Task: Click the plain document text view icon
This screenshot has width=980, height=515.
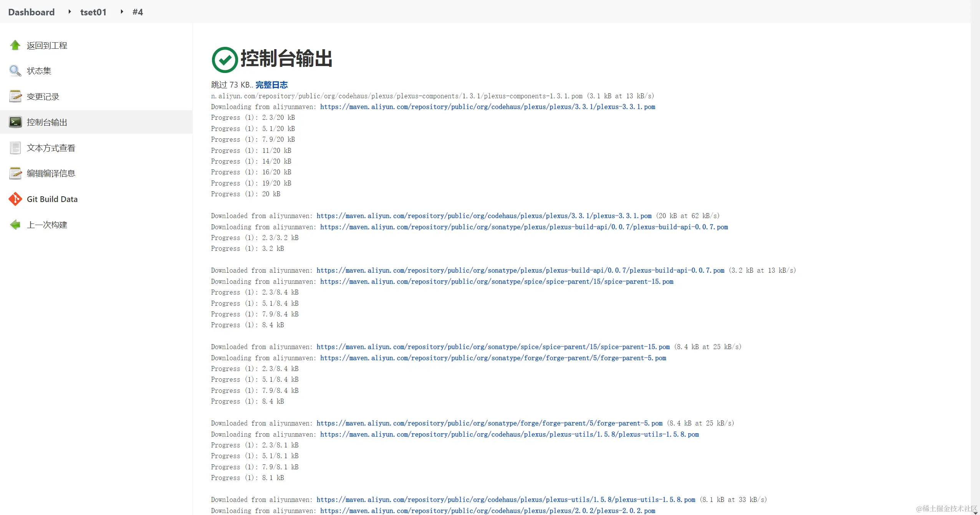Action: point(15,148)
